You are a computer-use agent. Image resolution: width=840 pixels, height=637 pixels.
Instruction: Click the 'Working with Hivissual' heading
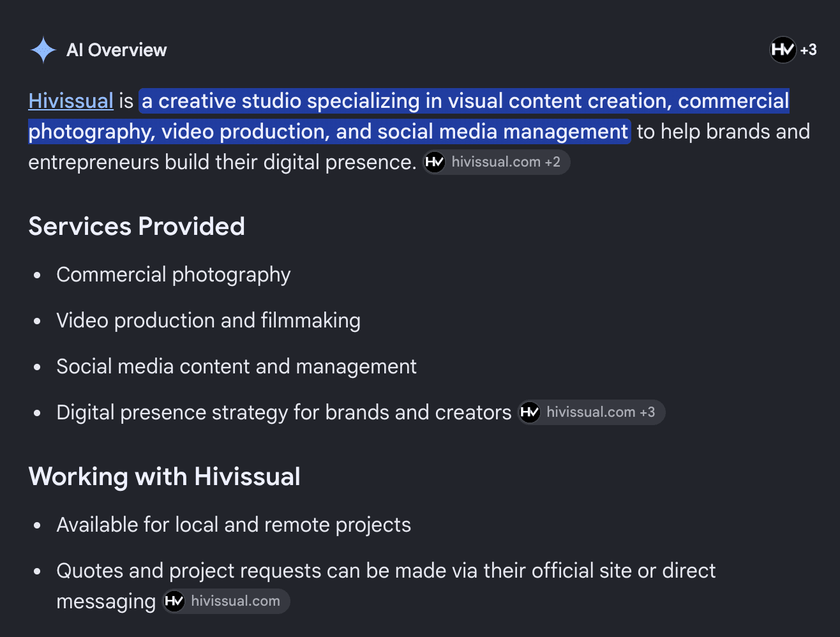click(165, 477)
